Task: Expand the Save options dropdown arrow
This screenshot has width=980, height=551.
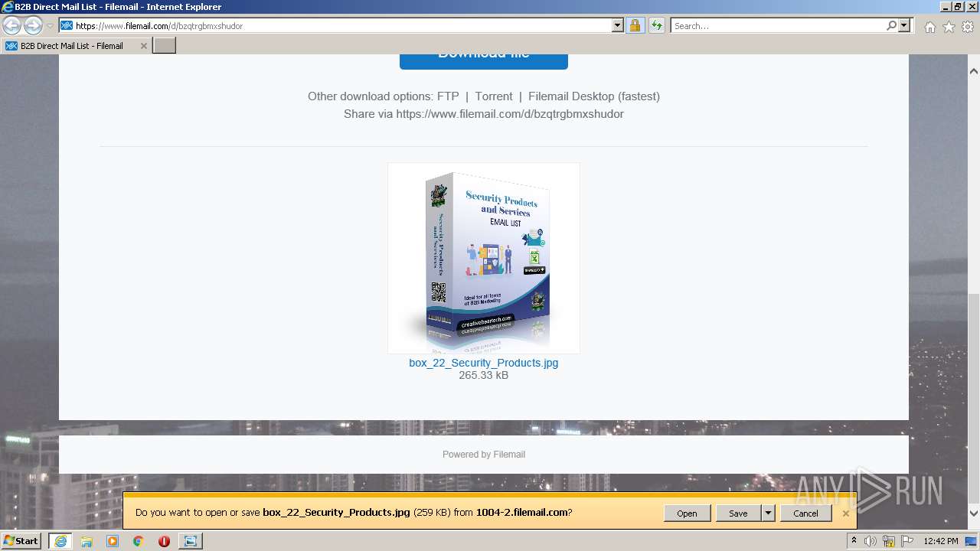Action: 768,514
